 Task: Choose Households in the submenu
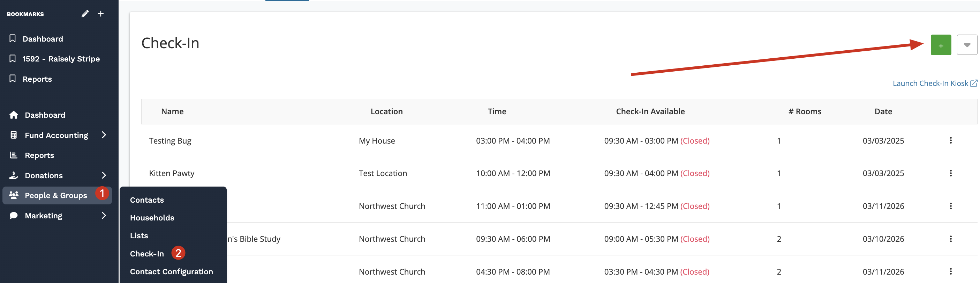point(152,218)
